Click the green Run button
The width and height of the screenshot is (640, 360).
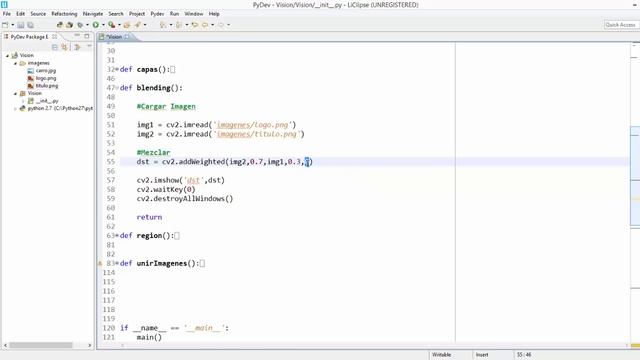pyautogui.click(x=96, y=25)
